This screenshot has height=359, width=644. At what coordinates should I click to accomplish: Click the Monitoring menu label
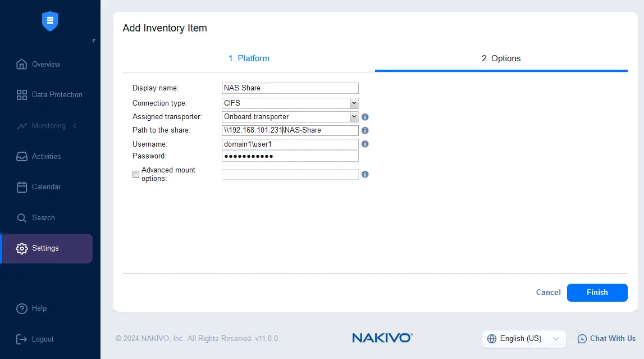[x=49, y=126]
